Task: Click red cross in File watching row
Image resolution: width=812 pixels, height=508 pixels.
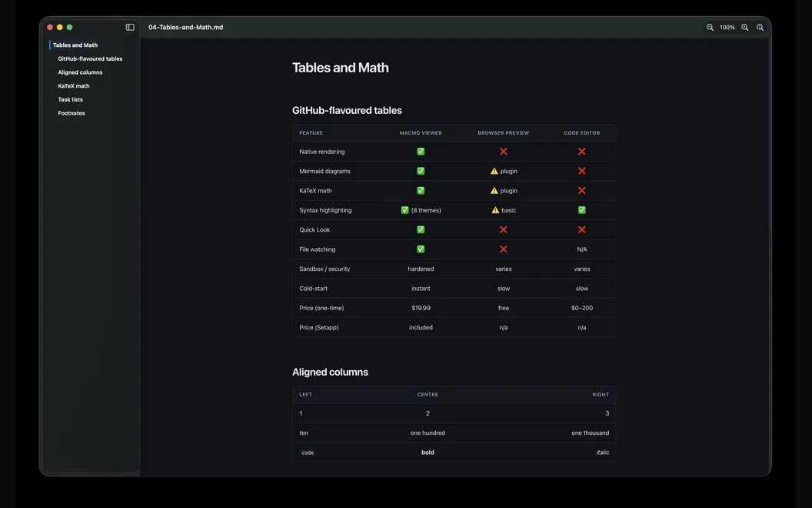Action: point(504,249)
